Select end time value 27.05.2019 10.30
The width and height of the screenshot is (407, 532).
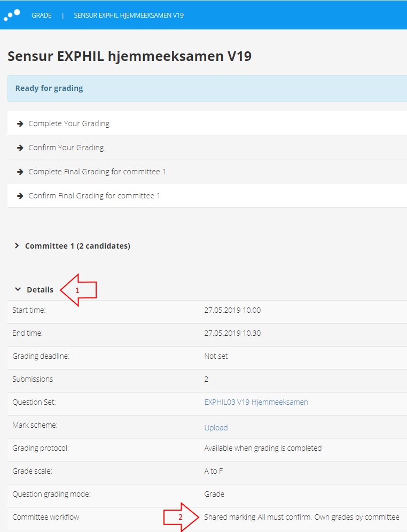[x=232, y=333]
